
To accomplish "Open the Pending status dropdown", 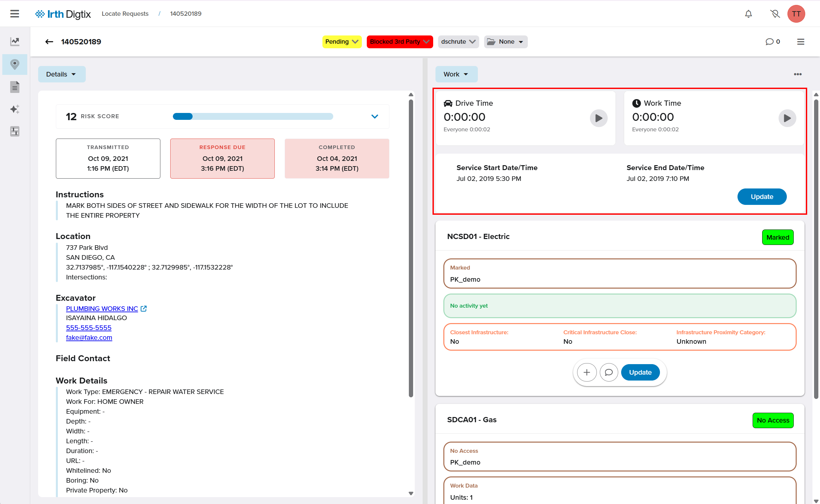I will [x=341, y=42].
